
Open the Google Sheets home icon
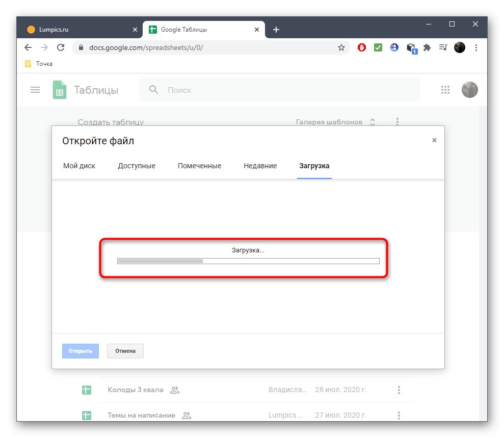tap(60, 90)
